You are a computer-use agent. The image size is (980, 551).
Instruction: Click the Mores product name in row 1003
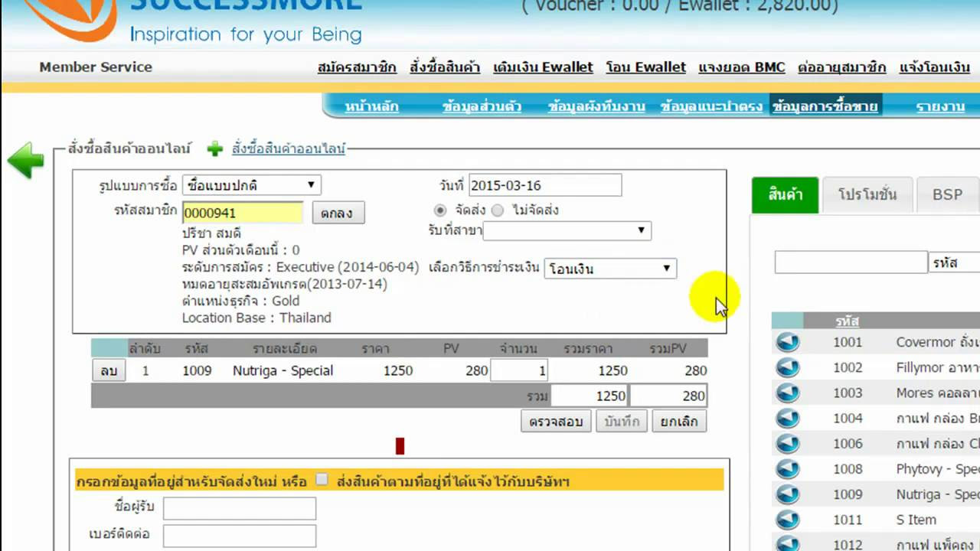pyautogui.click(x=938, y=393)
